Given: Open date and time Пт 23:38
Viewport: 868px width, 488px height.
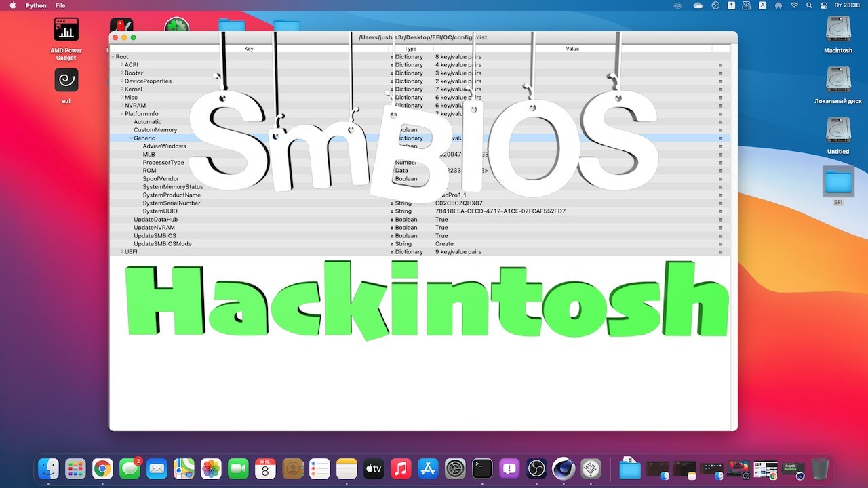Looking at the screenshot, I should (x=847, y=5).
